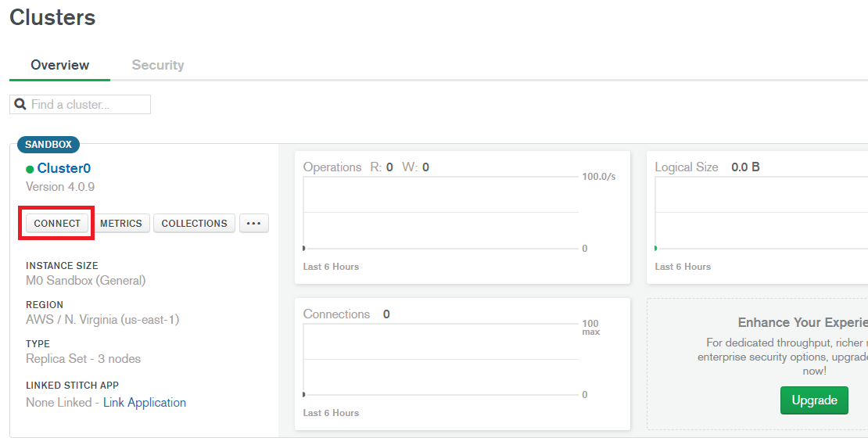Open the Logical Size chart
The width and height of the screenshot is (868, 445).
(x=757, y=217)
